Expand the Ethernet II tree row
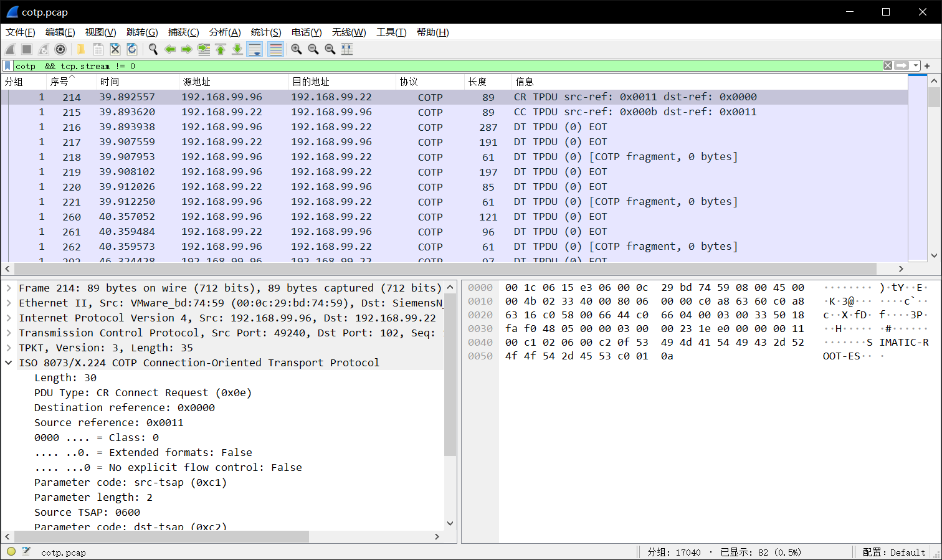Screen dimensions: 942x560 pyautogui.click(x=9, y=303)
